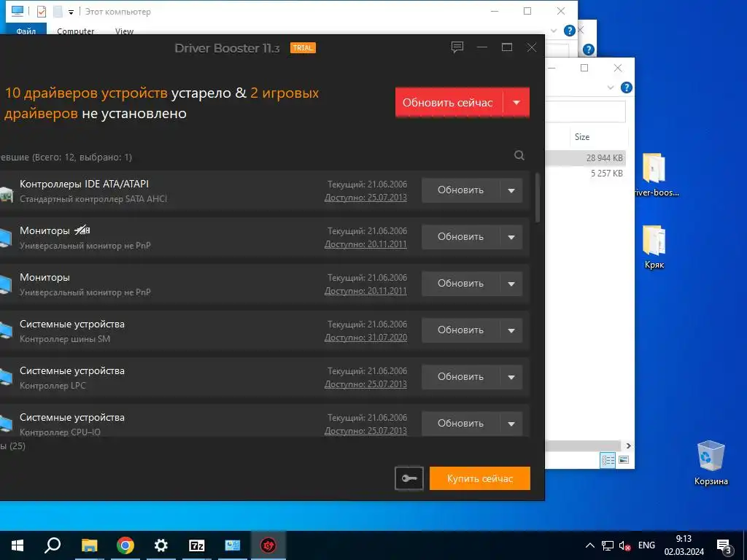Open the Computer tab in Explorer ribbon
Screen dimensions: 747x560
pos(75,31)
